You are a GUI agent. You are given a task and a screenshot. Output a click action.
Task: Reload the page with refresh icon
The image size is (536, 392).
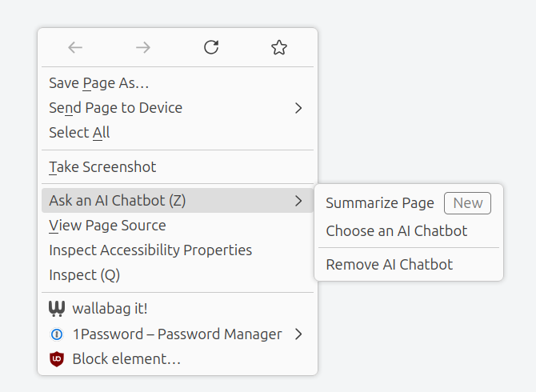click(211, 48)
